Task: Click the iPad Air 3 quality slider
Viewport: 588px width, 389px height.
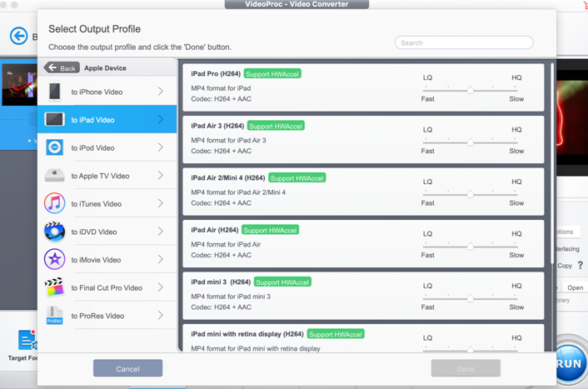Action: click(x=471, y=142)
